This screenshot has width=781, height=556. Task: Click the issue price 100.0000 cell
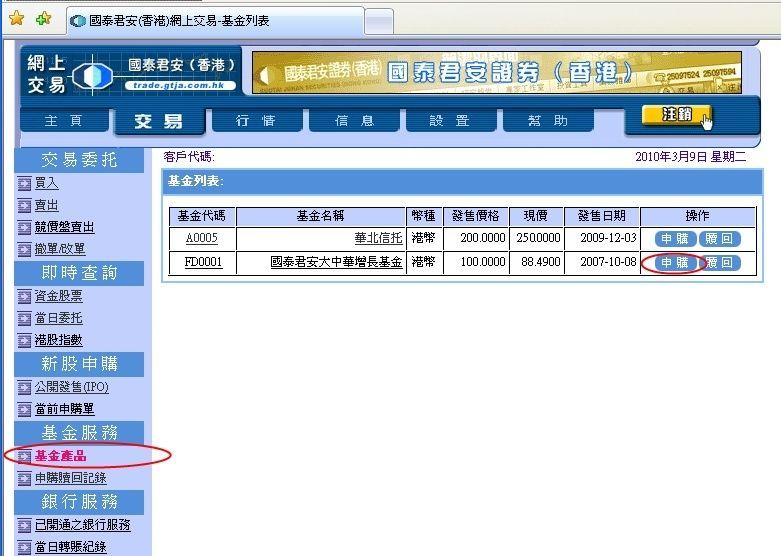coord(476,262)
